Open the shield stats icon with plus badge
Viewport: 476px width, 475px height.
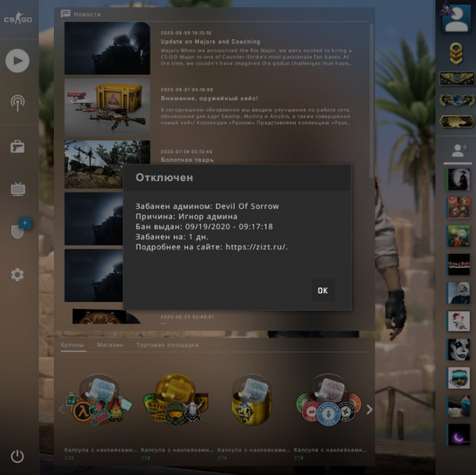click(18, 231)
